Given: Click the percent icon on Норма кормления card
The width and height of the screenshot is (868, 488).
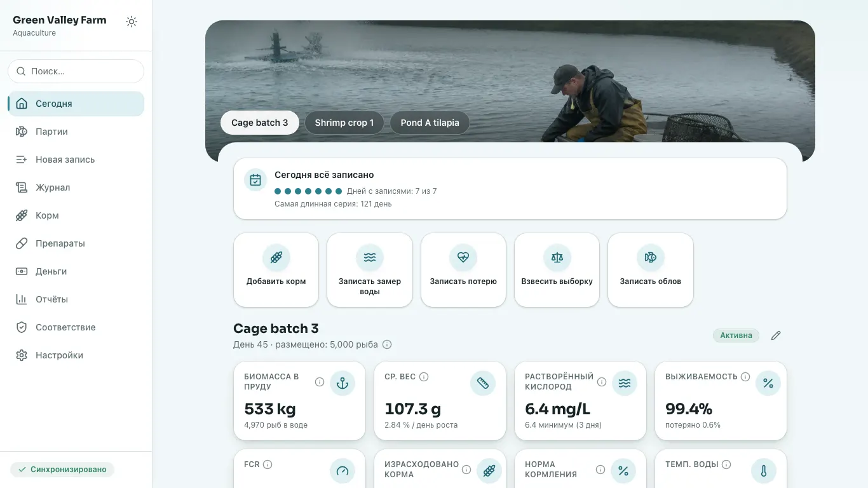Looking at the screenshot, I should (x=623, y=471).
